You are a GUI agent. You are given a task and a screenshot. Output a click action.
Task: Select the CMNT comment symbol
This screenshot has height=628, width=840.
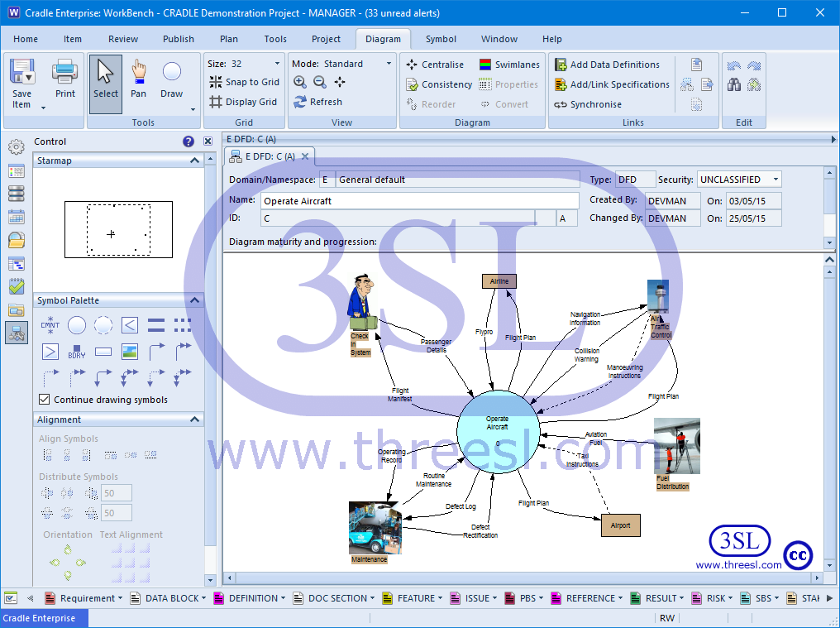[50, 325]
